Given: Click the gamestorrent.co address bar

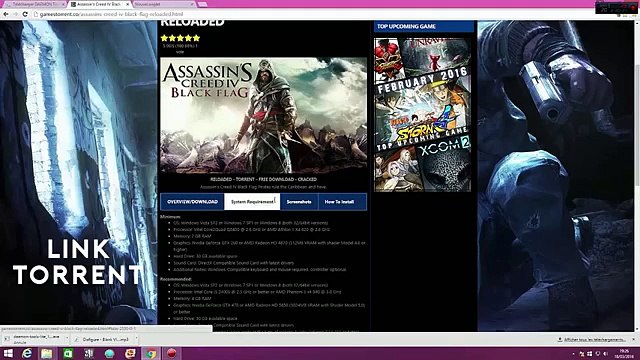Looking at the screenshot, I should 318,14.
